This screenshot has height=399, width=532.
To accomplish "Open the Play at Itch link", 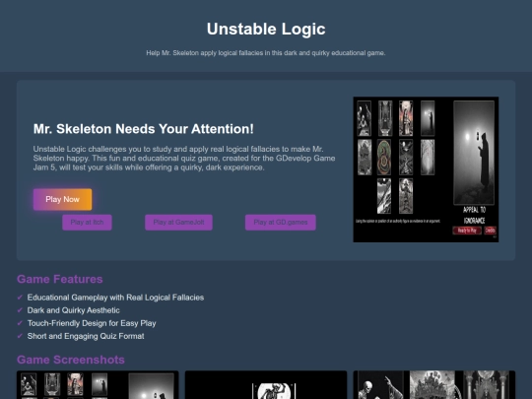I will click(x=87, y=223).
